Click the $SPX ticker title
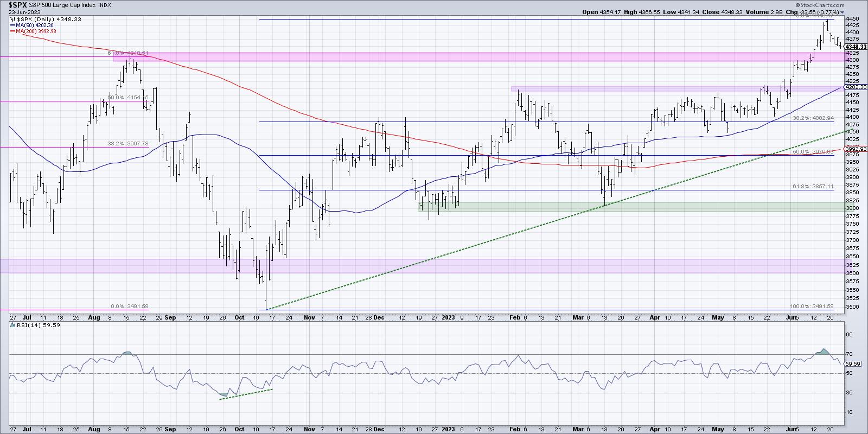Viewport: 868px width, 434px height. click(x=18, y=5)
